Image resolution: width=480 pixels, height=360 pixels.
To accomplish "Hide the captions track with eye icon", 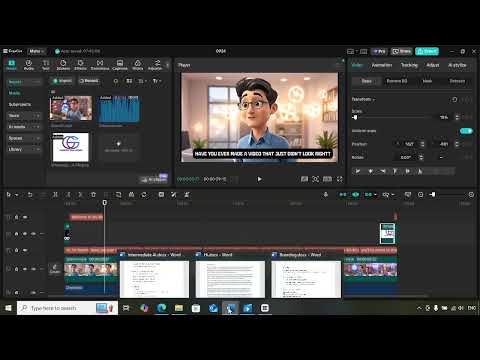I will 25,250.
